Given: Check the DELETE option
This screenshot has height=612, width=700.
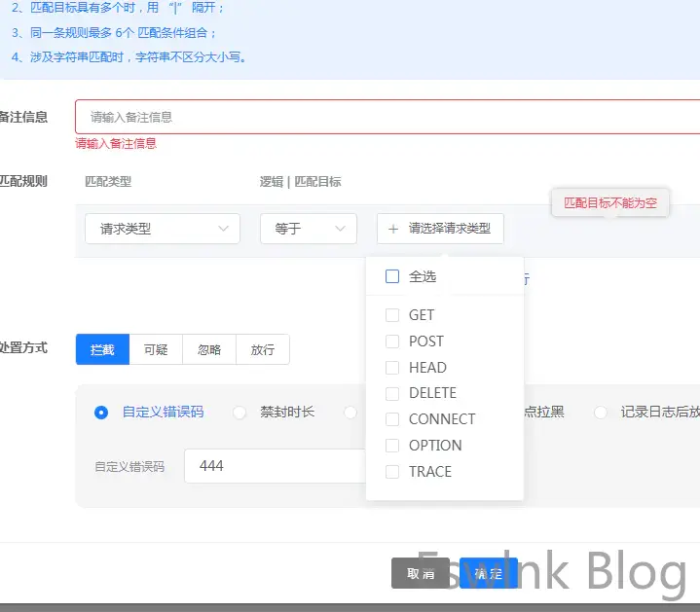Looking at the screenshot, I should (x=392, y=393).
